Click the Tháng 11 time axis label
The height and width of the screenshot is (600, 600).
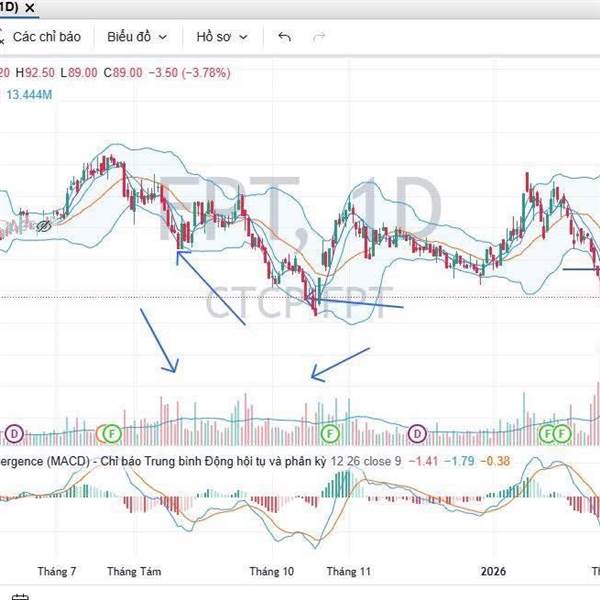pos(349,571)
